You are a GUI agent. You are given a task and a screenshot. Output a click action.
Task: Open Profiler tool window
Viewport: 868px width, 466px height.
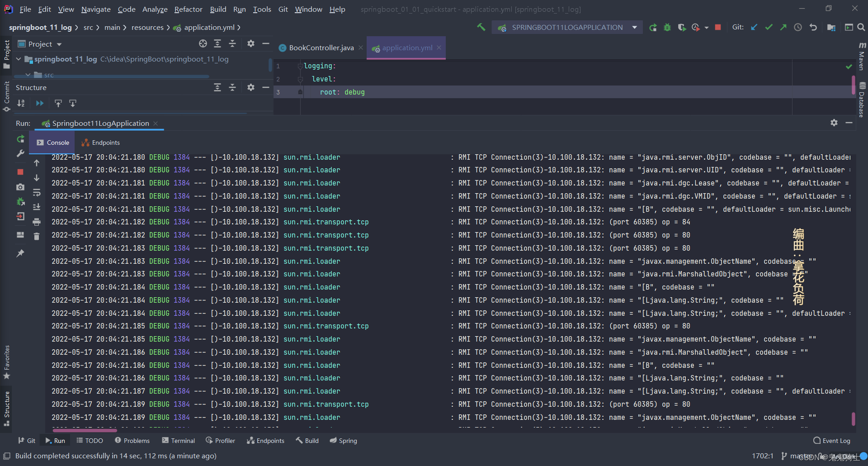220,441
